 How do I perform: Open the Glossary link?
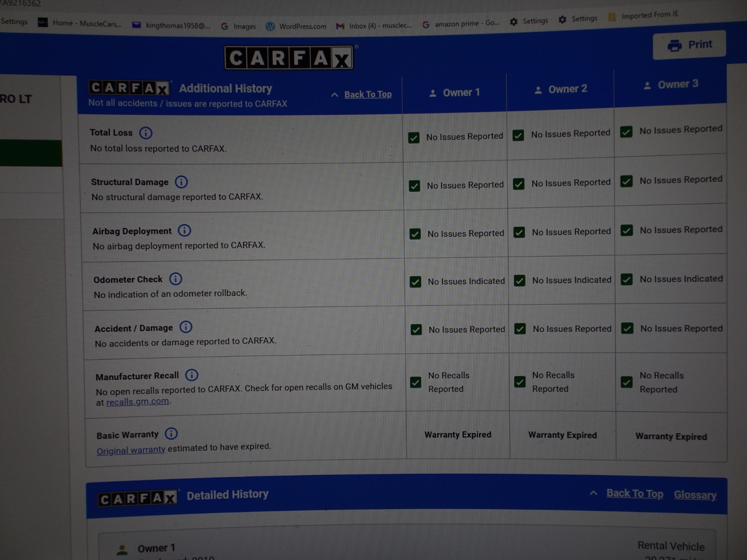pos(695,495)
